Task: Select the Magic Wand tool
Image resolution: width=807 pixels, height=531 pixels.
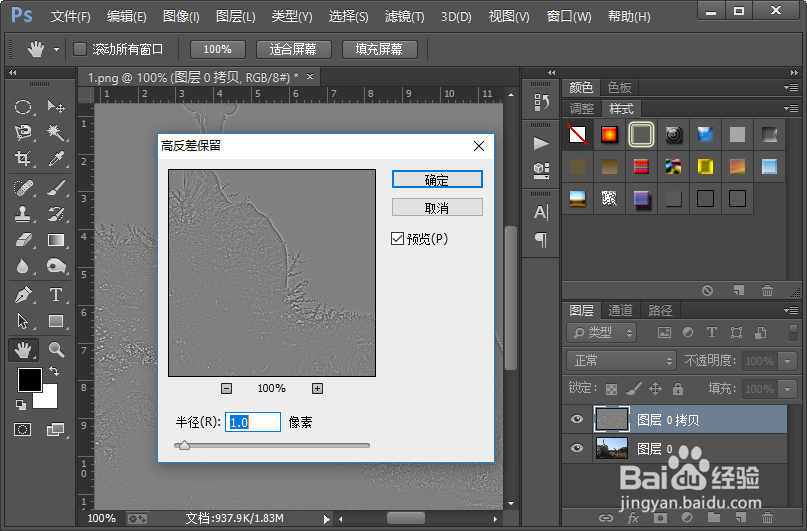Action: pos(56,133)
